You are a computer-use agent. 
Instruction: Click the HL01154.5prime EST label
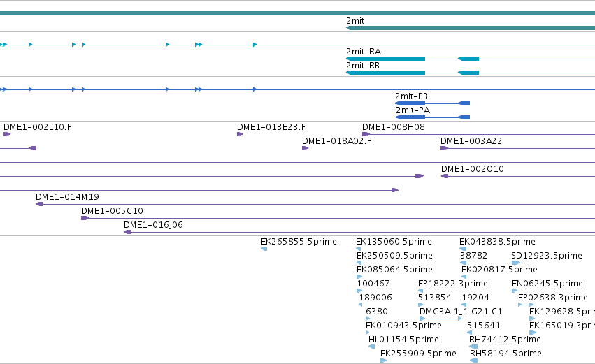pyautogui.click(x=403, y=340)
